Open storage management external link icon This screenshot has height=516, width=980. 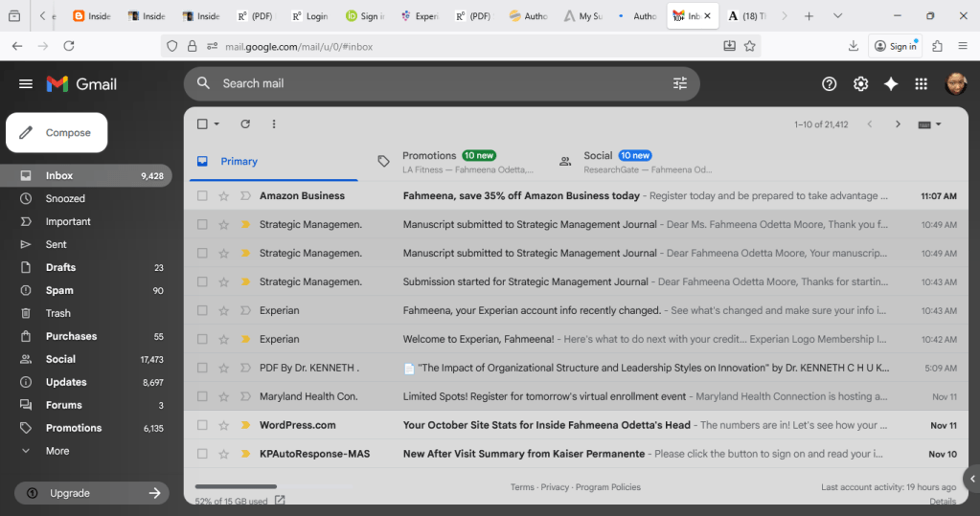[280, 501]
